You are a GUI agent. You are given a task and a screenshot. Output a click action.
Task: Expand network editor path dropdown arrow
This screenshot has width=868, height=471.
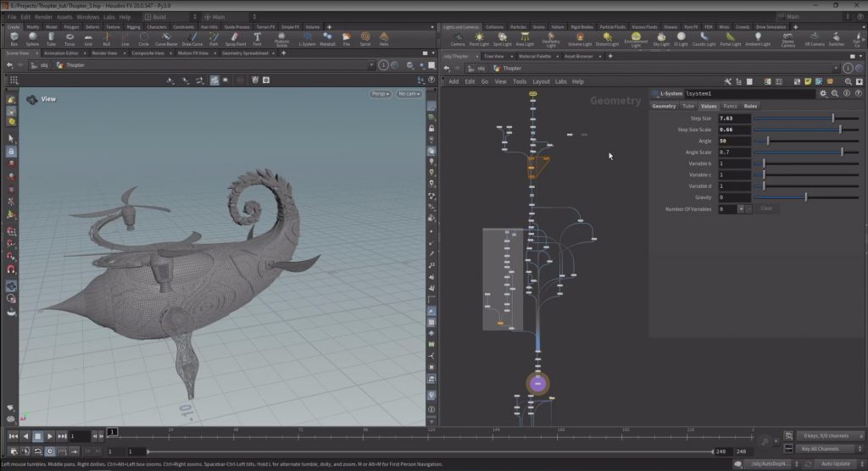(835, 68)
